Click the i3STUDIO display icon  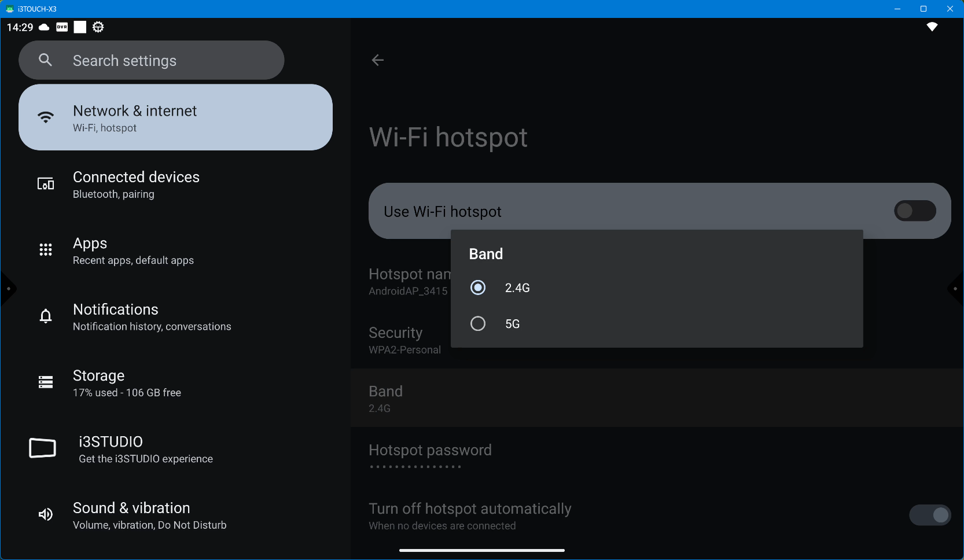[x=43, y=448]
